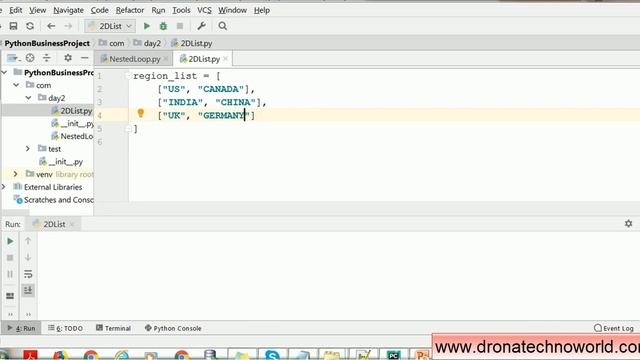The height and width of the screenshot is (360, 640).
Task: Click the toolbar Stop button
Action: click(x=180, y=26)
